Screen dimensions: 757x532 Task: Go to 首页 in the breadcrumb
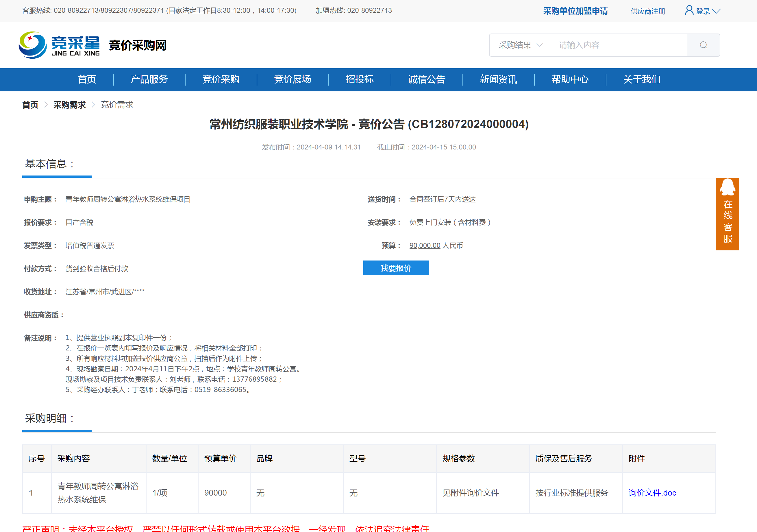(x=30, y=105)
